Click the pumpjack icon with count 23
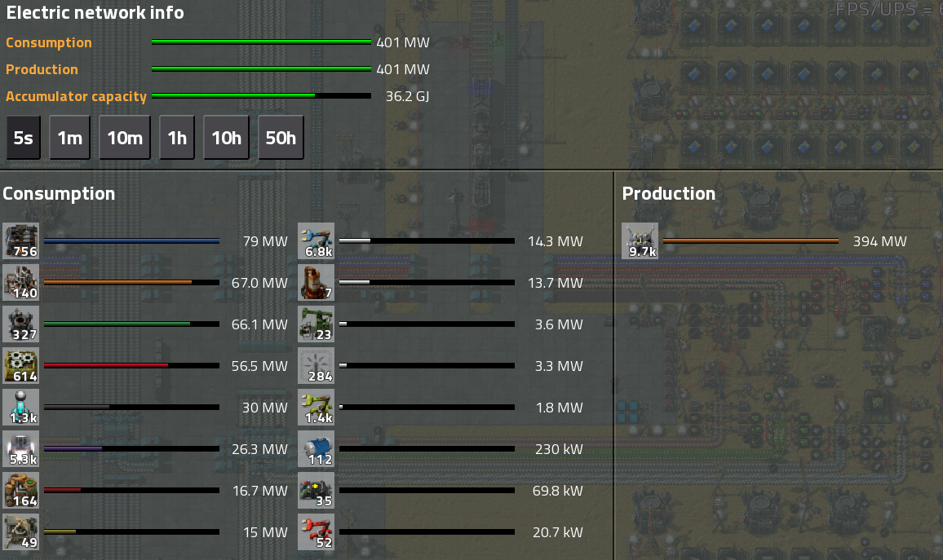 point(317,324)
